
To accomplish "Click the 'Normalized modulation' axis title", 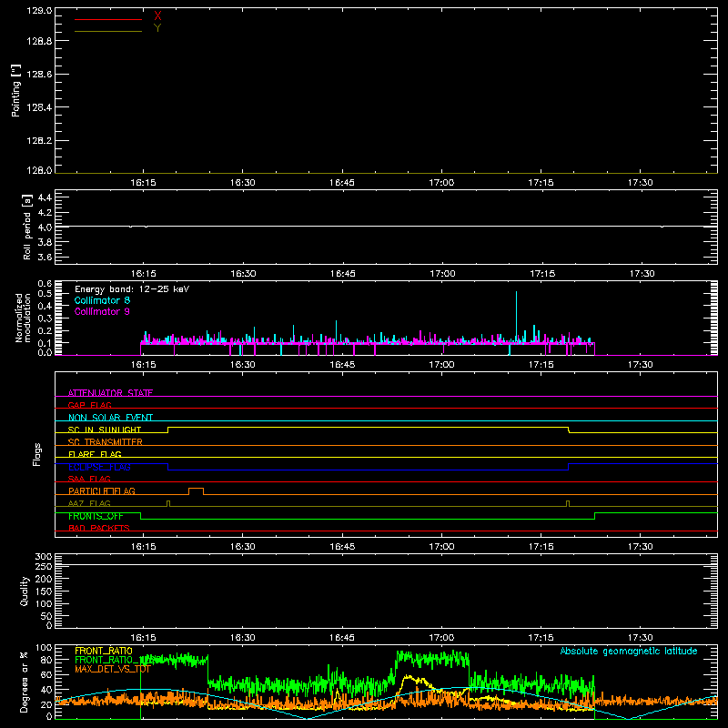I will [23, 318].
